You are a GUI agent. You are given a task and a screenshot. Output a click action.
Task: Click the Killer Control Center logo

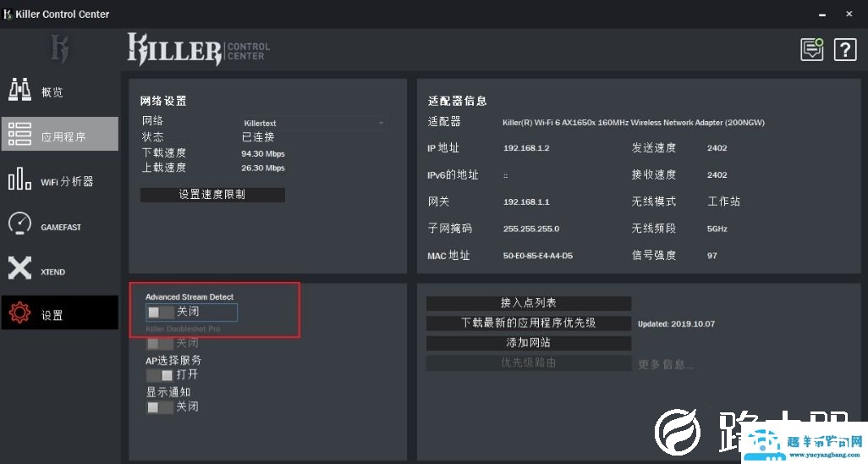tap(199, 49)
